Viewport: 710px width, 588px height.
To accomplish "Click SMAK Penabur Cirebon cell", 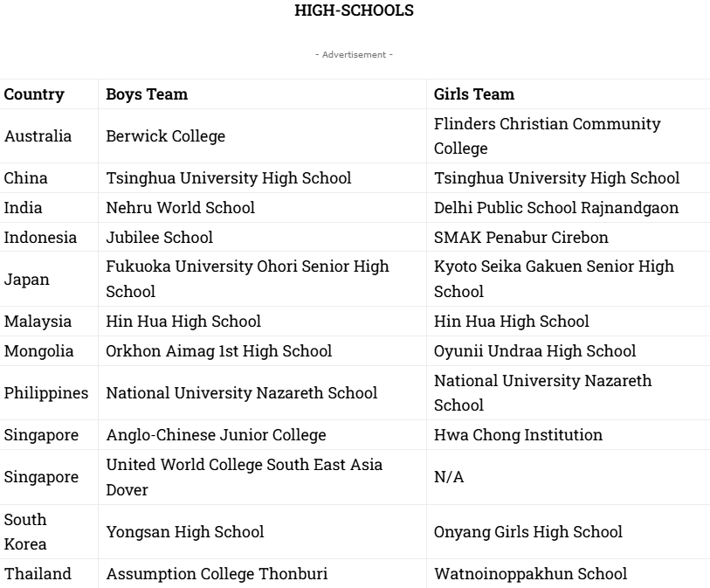I will pyautogui.click(x=521, y=238).
